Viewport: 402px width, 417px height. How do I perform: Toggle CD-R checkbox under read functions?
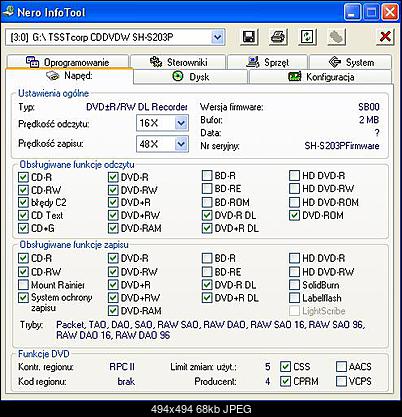[x=23, y=177]
